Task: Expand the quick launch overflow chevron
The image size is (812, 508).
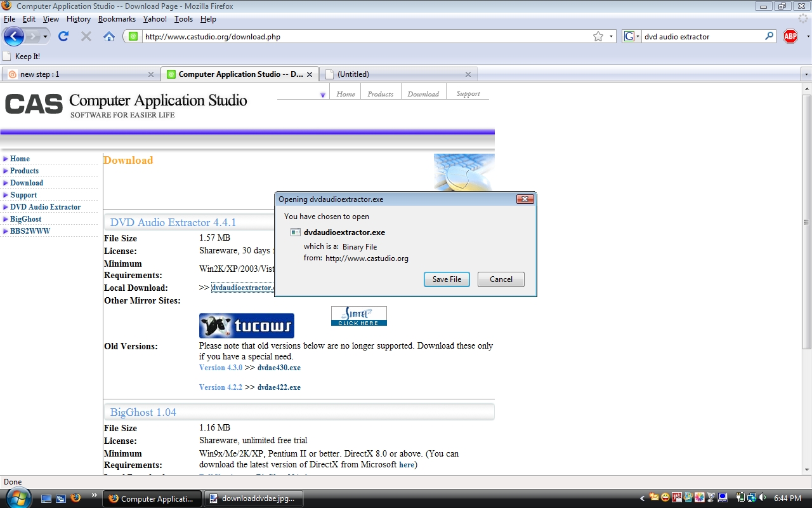Action: point(95,495)
